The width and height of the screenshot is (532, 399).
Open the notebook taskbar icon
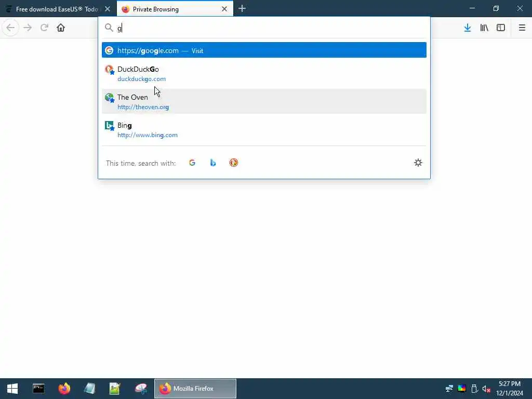[89, 389]
